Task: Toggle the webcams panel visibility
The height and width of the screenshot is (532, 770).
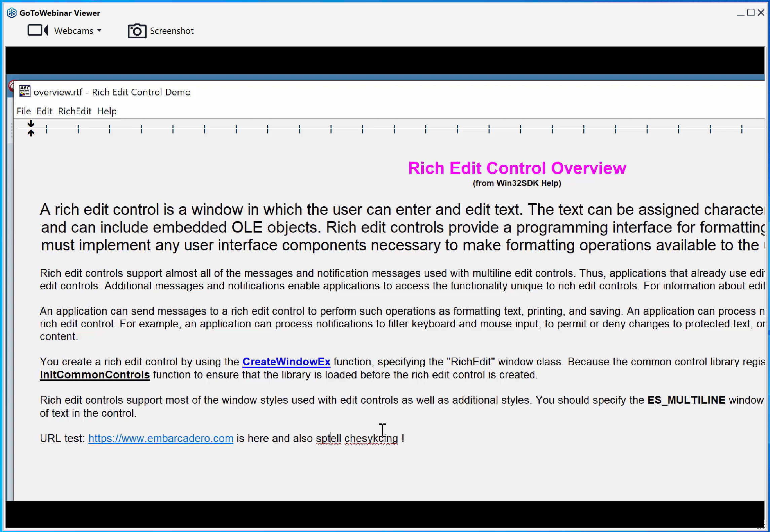Action: (x=66, y=30)
